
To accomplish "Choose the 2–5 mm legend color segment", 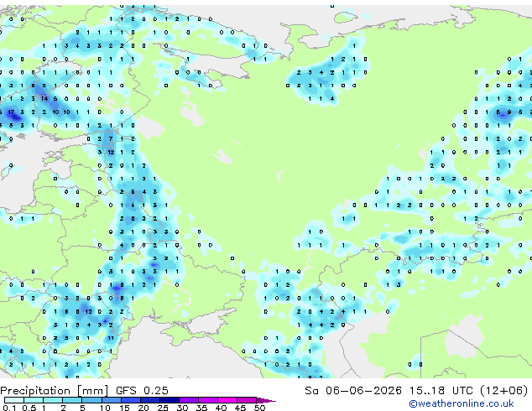I will (72, 400).
